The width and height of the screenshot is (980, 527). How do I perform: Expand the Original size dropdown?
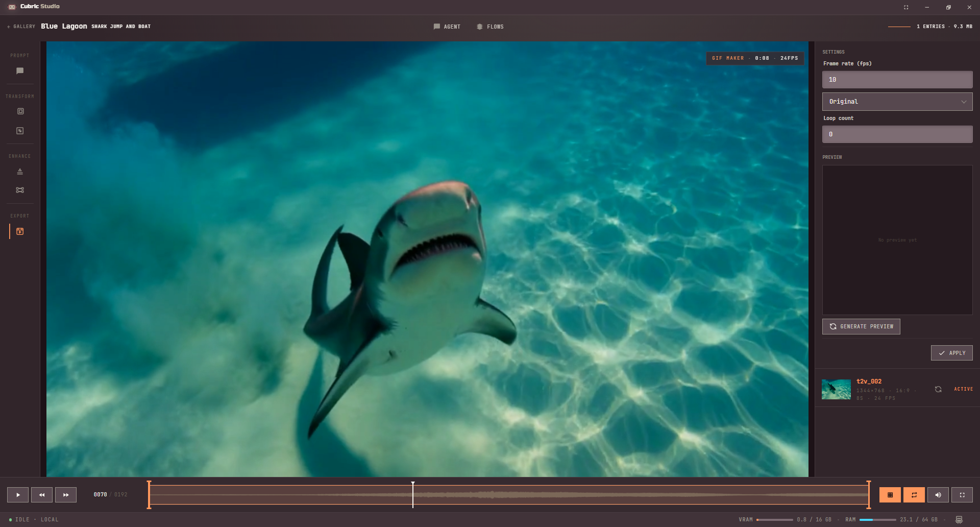pos(897,102)
